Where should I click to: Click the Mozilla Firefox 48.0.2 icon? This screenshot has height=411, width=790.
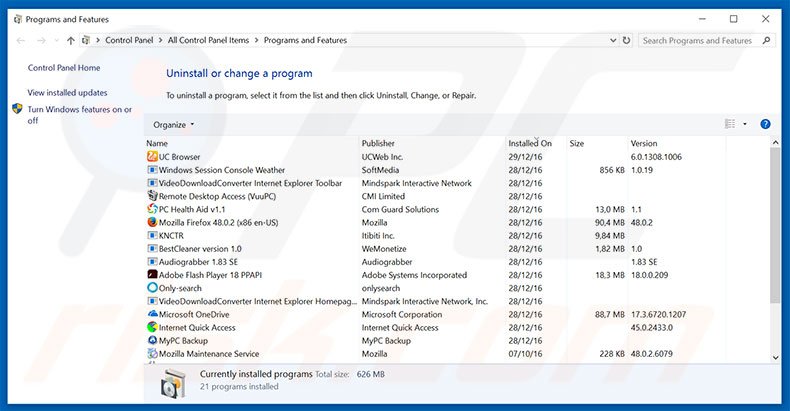pos(152,222)
